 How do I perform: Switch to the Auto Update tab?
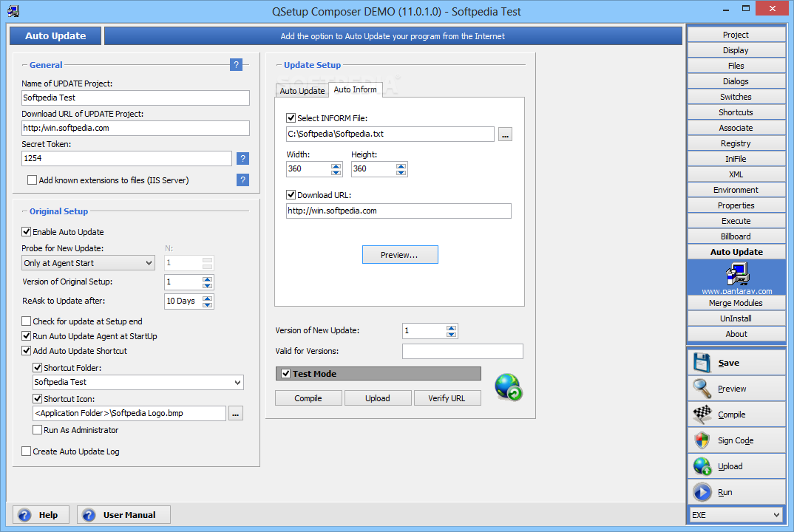point(302,91)
